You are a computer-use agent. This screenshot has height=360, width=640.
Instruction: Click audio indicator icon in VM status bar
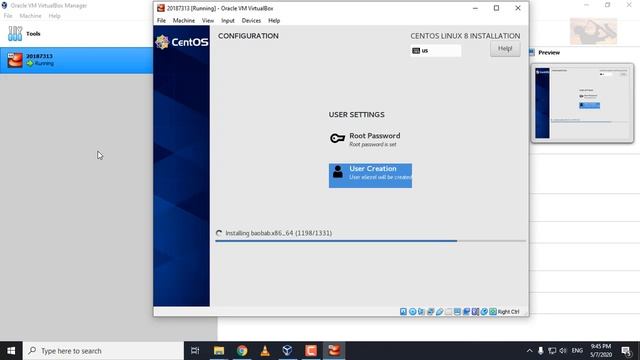point(421,311)
